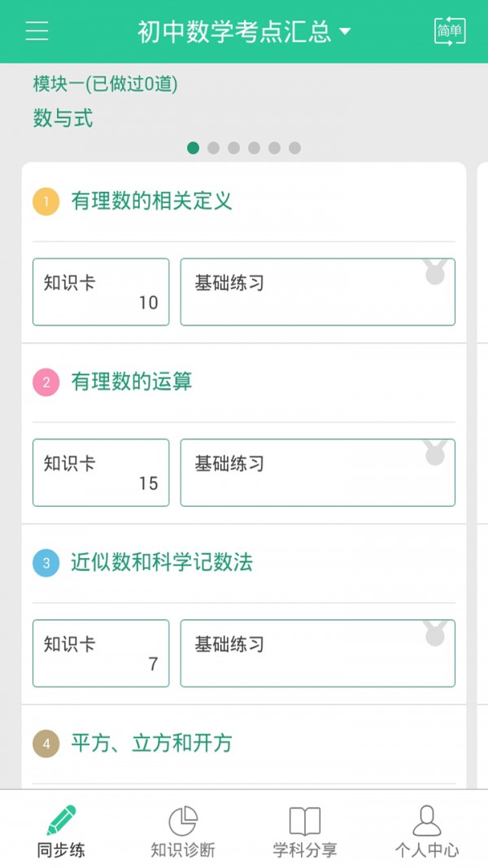
Task: Tap the 简单 difficulty badge in the top bar
Action: [449, 31]
